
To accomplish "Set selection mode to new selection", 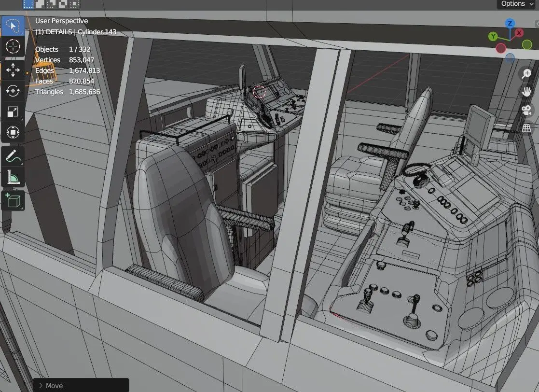I will click(x=28, y=4).
